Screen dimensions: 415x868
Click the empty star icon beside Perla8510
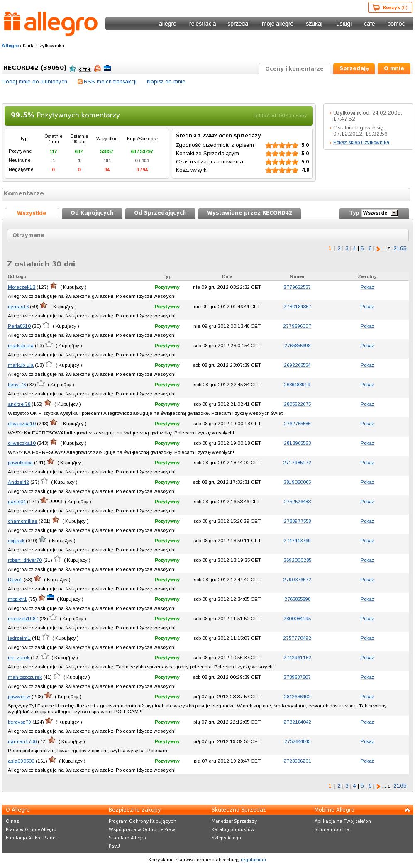point(46,325)
